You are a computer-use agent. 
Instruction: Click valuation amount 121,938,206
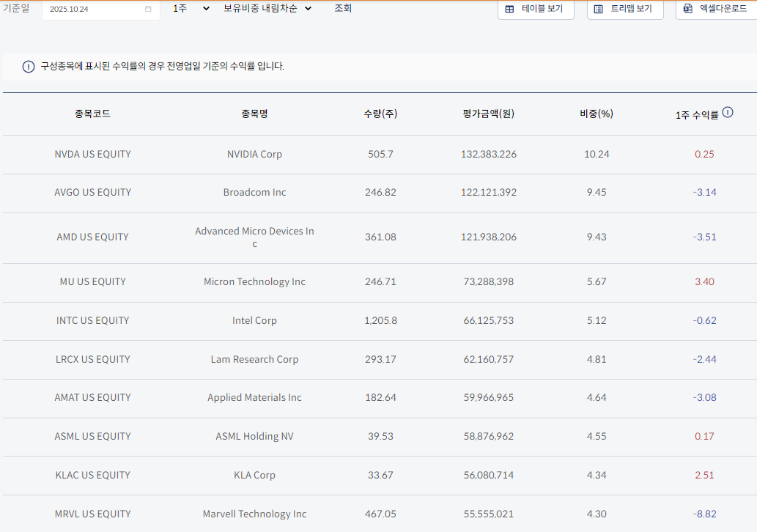click(x=489, y=237)
